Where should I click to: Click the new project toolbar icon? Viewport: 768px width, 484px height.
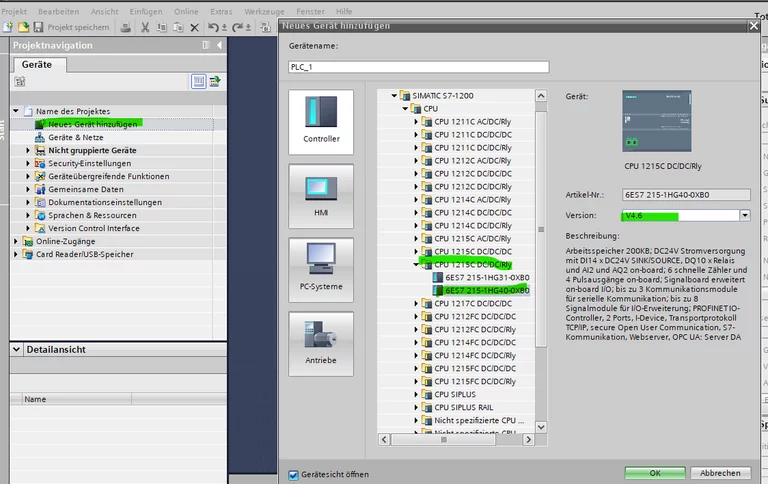(x=8, y=27)
